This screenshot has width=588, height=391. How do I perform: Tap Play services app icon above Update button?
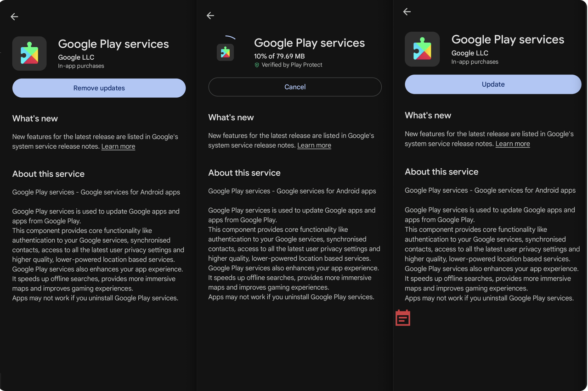[422, 49]
